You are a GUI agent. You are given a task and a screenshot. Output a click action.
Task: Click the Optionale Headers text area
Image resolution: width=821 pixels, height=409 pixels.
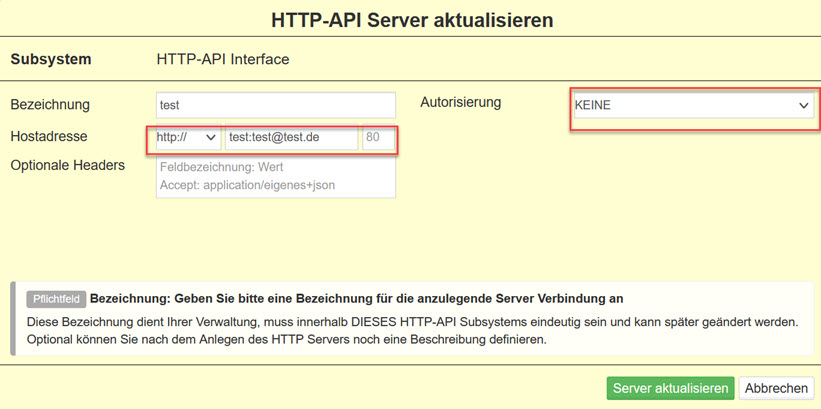(276, 177)
